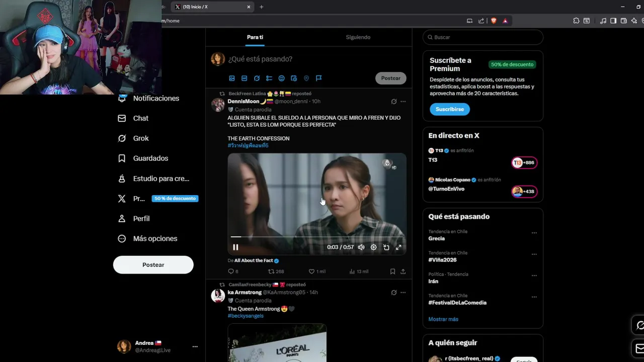Open the #FestivalDeLaComedia trend
The width and height of the screenshot is (644, 362).
(x=457, y=303)
